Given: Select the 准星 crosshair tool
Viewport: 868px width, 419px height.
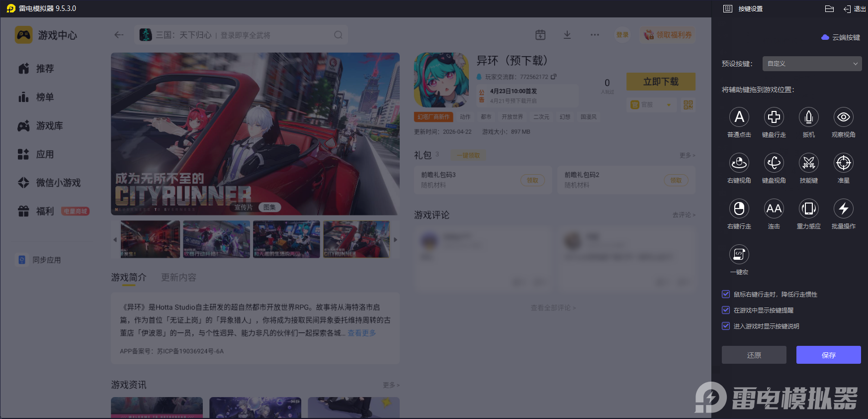Looking at the screenshot, I should pos(844,163).
